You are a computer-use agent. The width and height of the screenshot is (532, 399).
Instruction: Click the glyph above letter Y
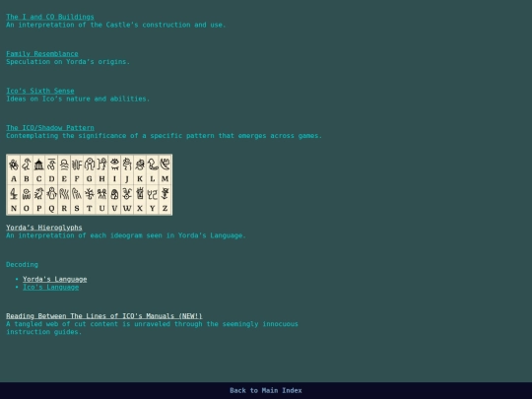pos(153,194)
